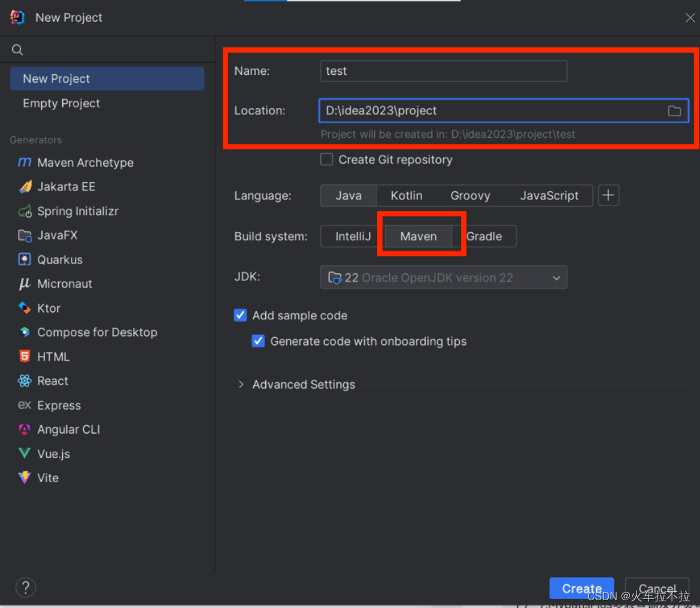
Task: Click the Vue.js label
Action: click(x=53, y=454)
